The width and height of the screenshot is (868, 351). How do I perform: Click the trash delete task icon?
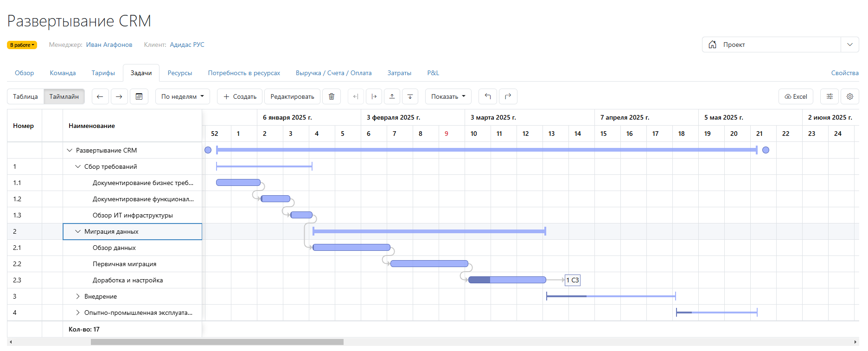[332, 96]
